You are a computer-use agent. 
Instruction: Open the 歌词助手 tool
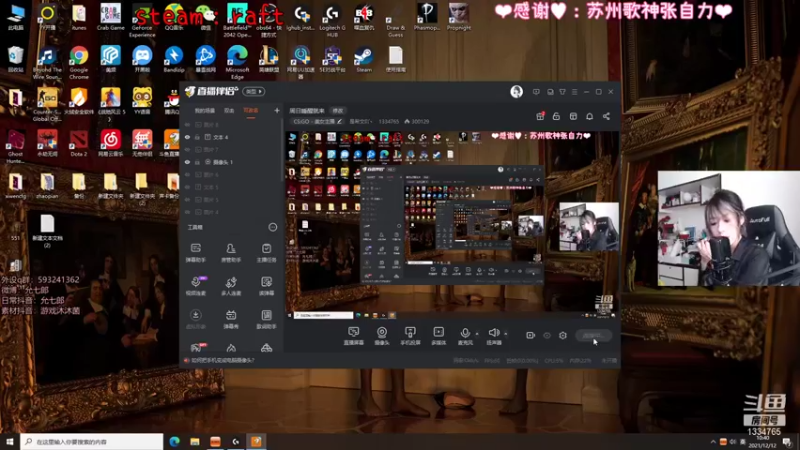266,319
